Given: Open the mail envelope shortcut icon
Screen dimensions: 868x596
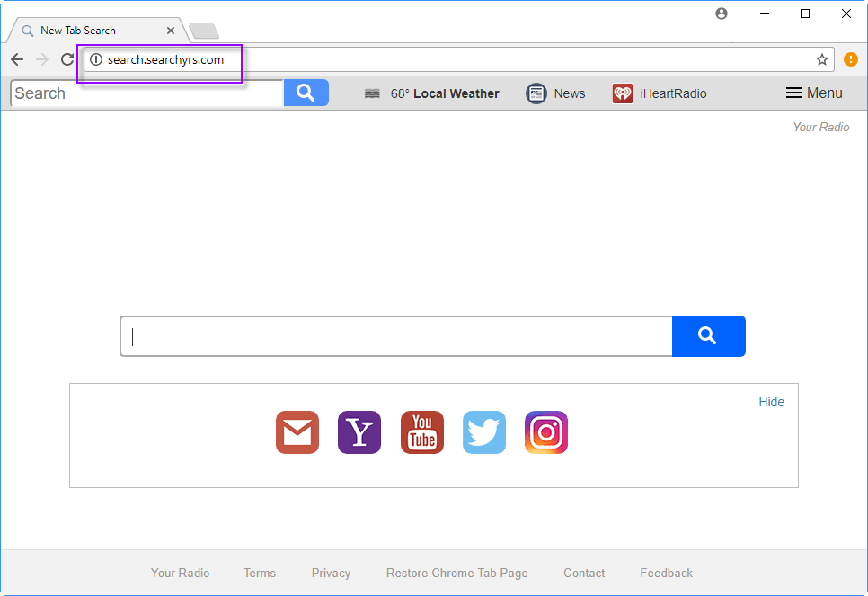Looking at the screenshot, I should [x=297, y=432].
